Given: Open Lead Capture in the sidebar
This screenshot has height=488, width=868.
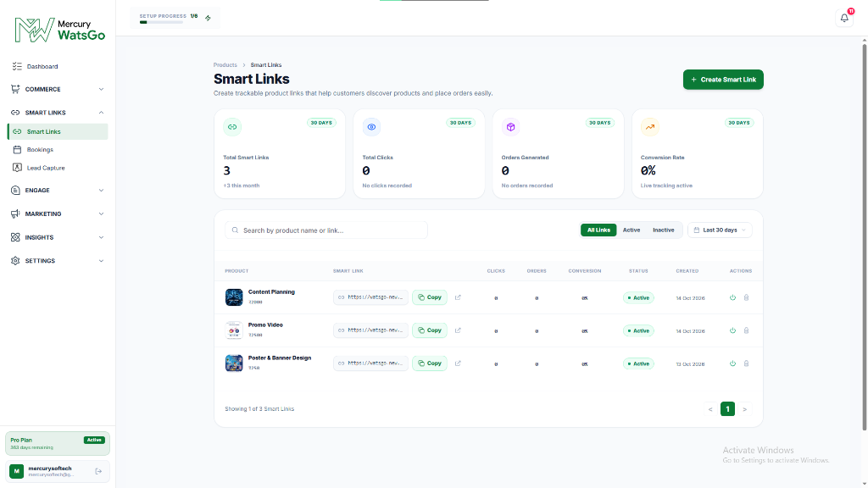Looking at the screenshot, I should point(58,168).
